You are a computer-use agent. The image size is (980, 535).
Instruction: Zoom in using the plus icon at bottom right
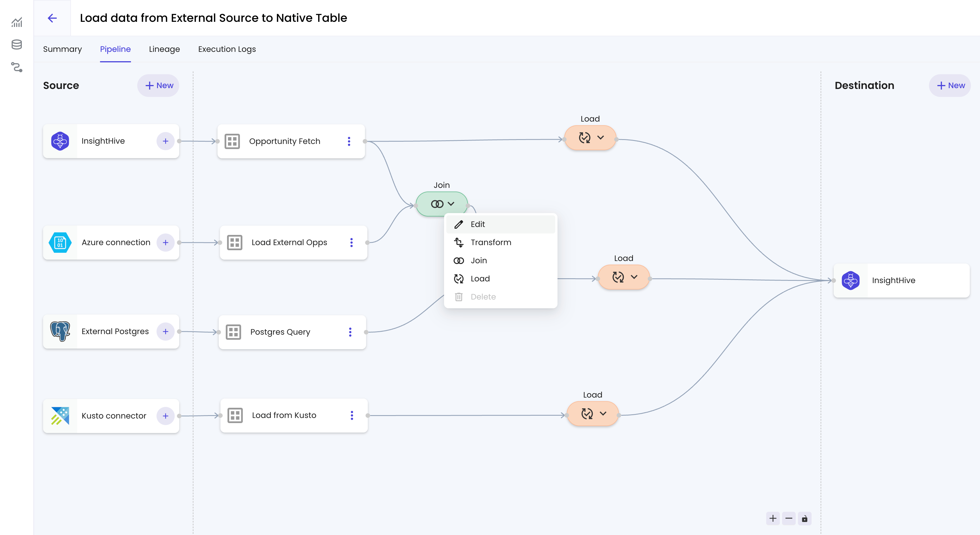773,518
